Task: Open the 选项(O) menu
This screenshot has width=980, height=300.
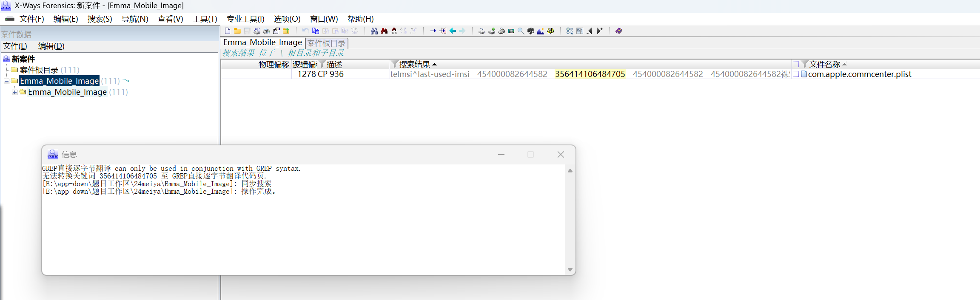Action: coord(287,19)
